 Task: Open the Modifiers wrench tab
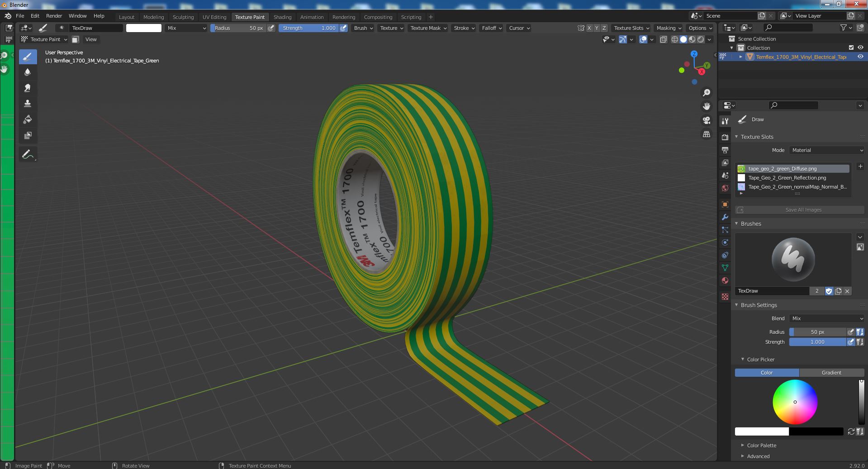click(x=725, y=217)
